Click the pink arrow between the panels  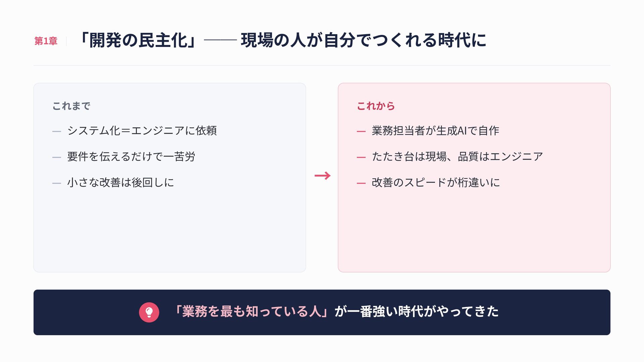(322, 176)
